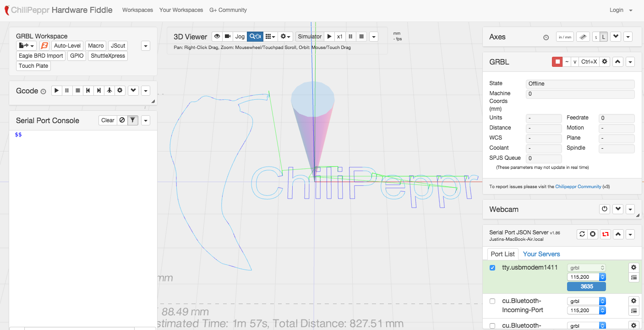Image resolution: width=644 pixels, height=330 pixels.
Task: Click the Webcam power icon
Action: coord(605,209)
